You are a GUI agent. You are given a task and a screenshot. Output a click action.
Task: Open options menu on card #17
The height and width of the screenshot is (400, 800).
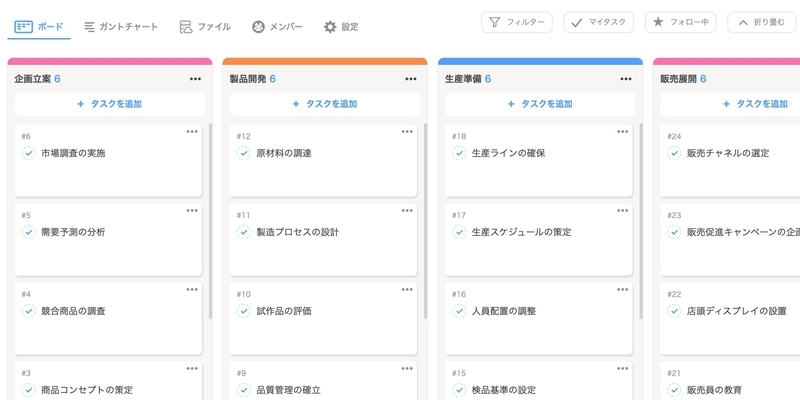622,211
